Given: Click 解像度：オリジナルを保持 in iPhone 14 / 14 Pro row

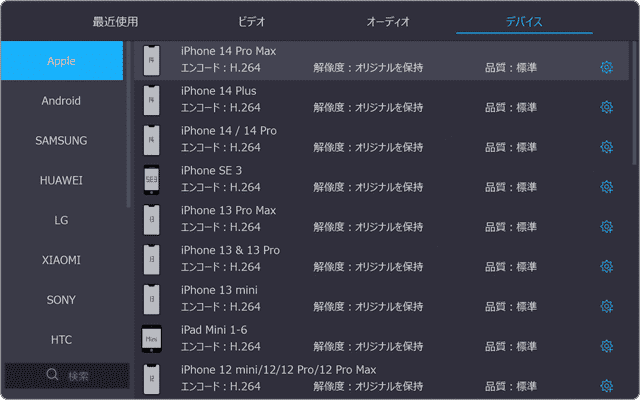Looking at the screenshot, I should (x=368, y=147).
